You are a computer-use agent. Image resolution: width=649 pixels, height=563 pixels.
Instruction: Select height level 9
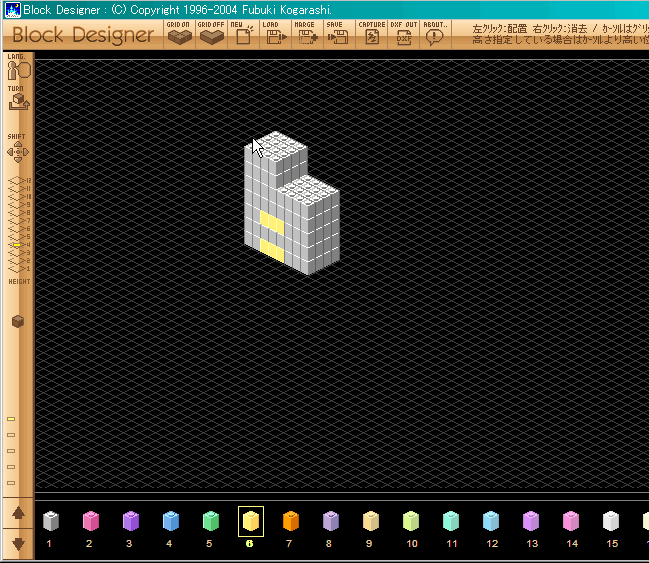[x=19, y=205]
